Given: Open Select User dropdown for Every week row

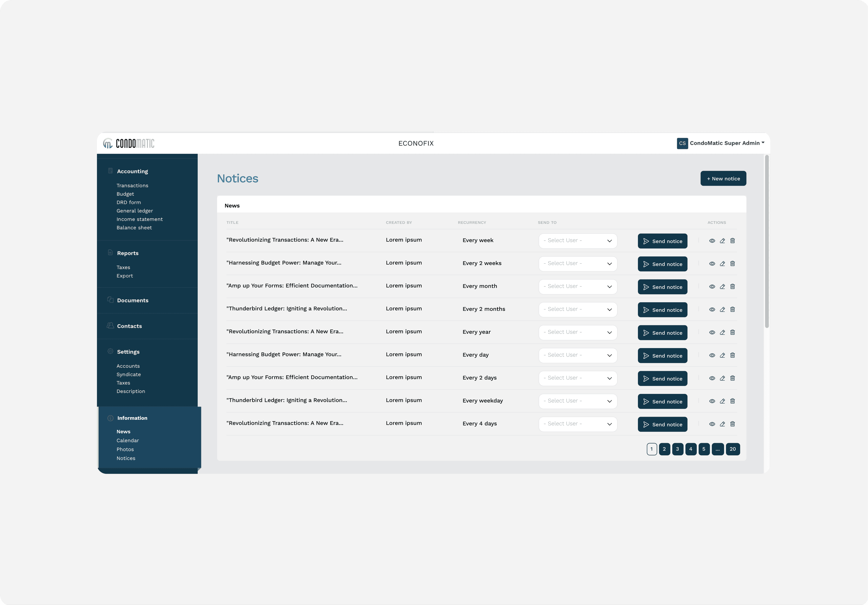Looking at the screenshot, I should coord(578,241).
